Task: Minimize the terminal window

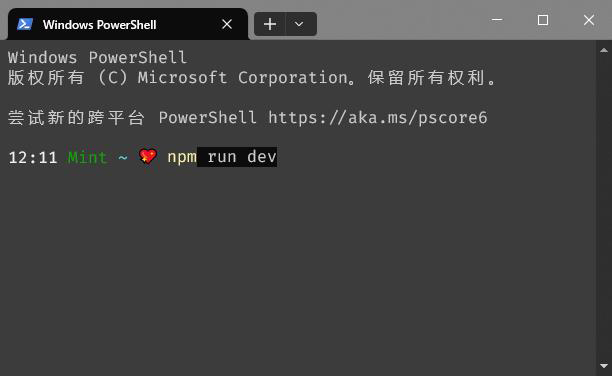Action: pos(497,20)
